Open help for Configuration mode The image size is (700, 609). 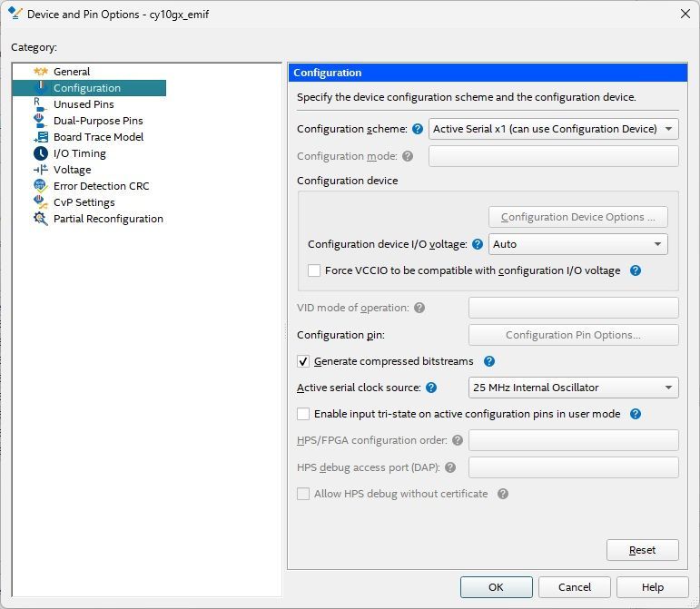click(x=407, y=156)
